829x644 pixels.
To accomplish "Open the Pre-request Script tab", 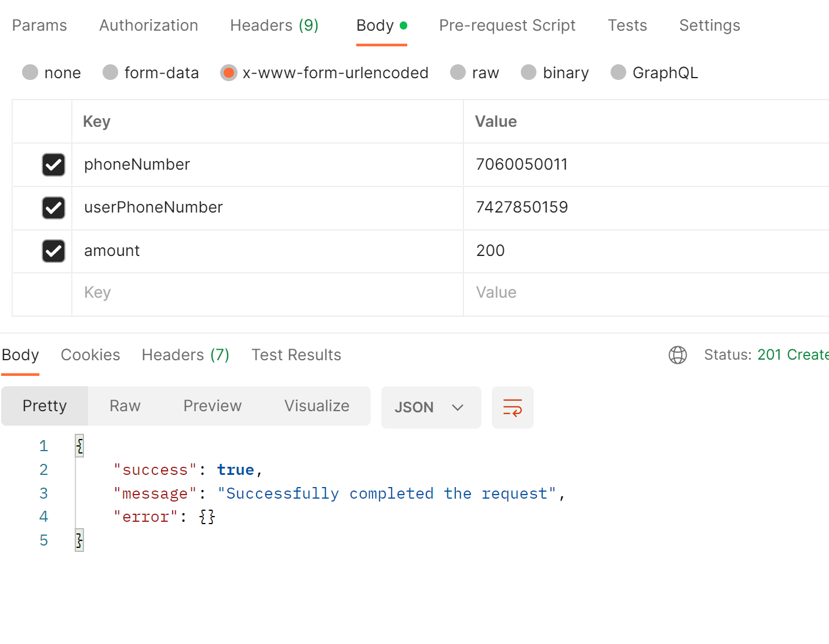I will 507,25.
